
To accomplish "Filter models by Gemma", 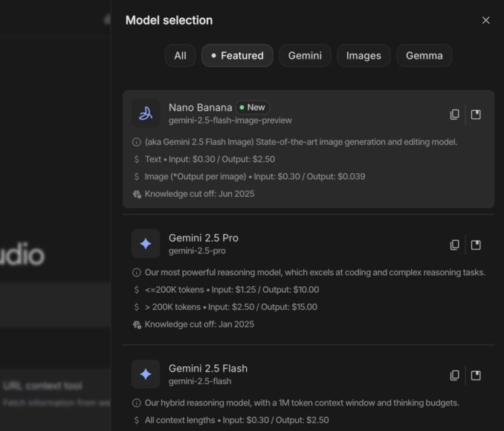I will tap(424, 56).
